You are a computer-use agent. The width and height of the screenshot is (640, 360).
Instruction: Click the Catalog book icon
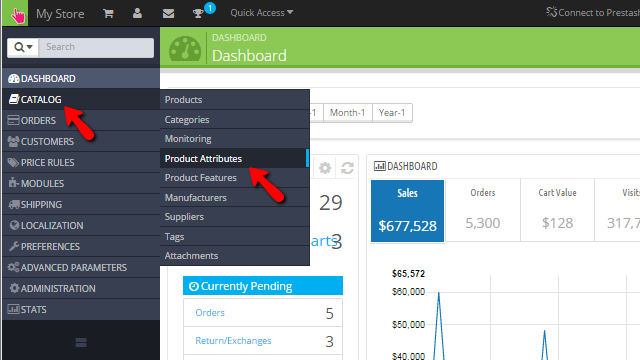tap(14, 99)
